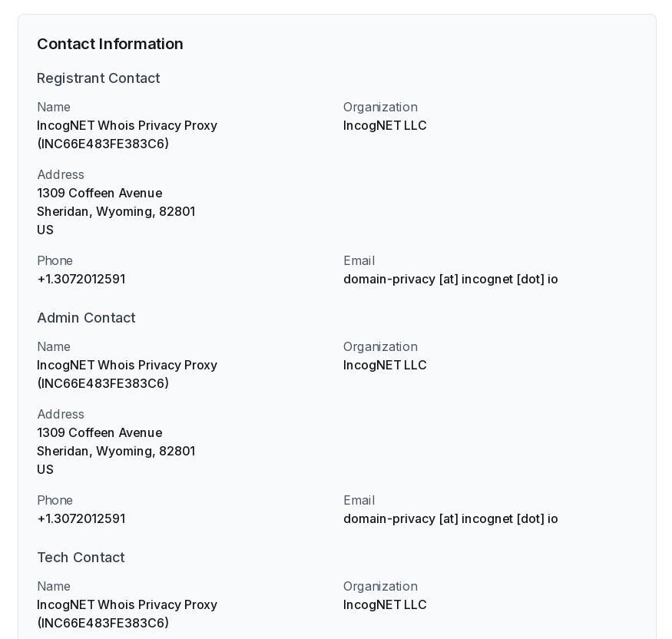
Task: Select the tech contact name value
Action: (x=127, y=614)
